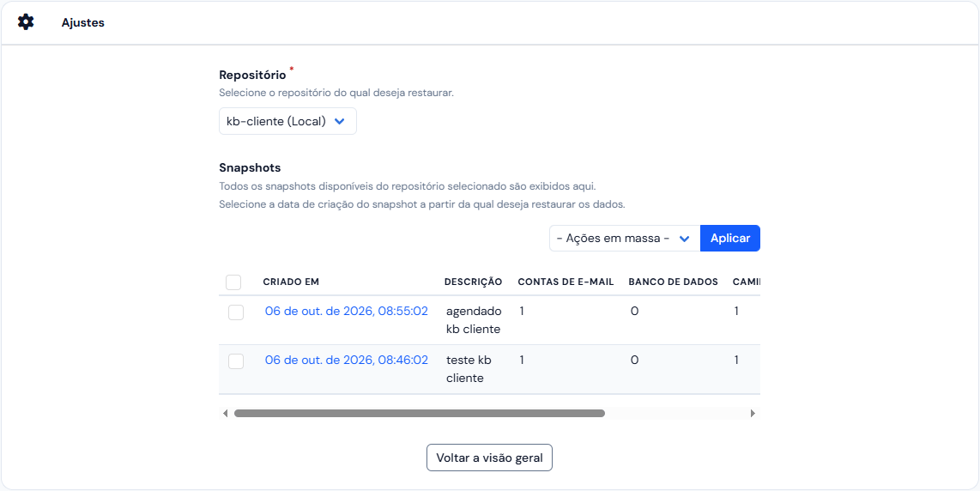
Task: Open snapshot 06 de out. de 2026, 08:46:02
Action: [346, 360]
